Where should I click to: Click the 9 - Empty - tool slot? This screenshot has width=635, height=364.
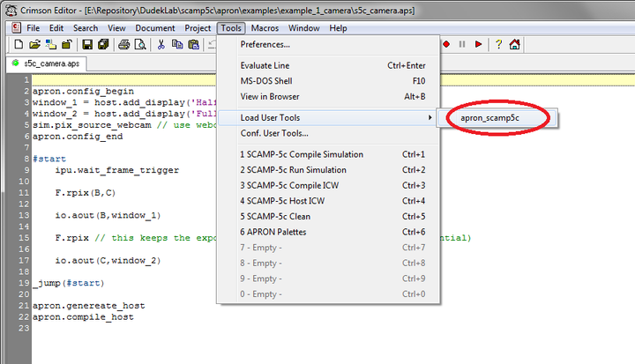329,279
